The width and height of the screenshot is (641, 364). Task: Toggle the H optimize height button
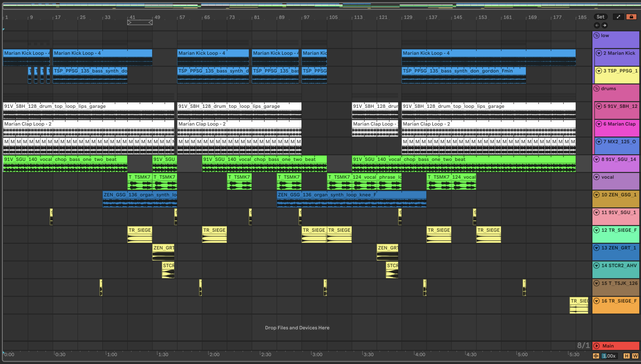tap(627, 356)
